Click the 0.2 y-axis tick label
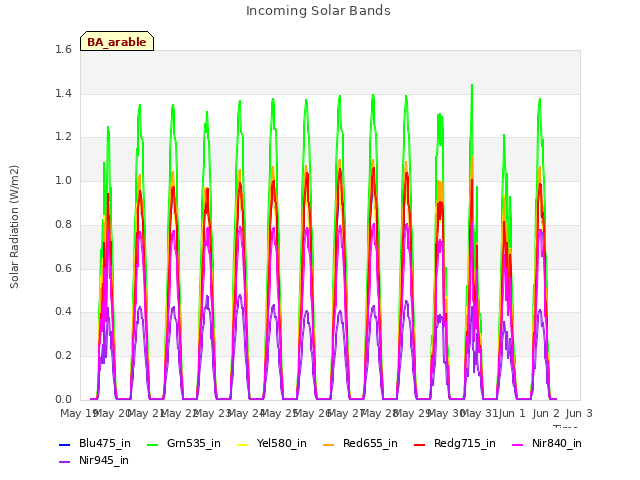The height and width of the screenshot is (480, 640). tap(63, 356)
